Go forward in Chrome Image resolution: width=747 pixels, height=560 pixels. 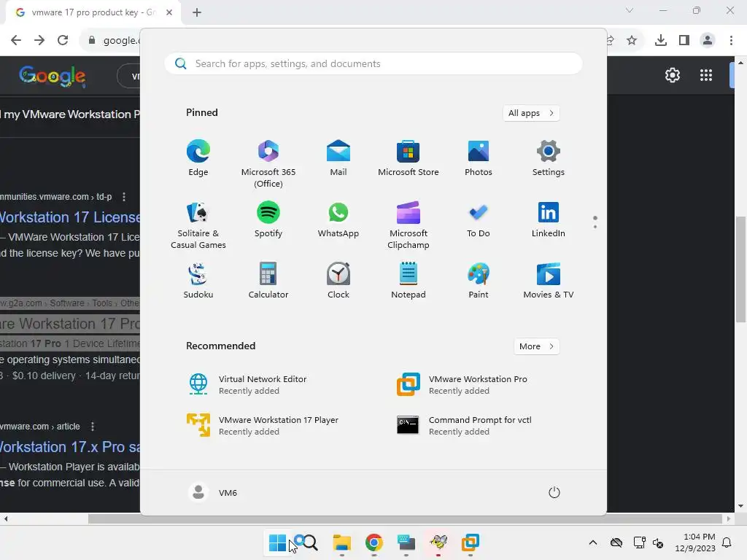[39, 40]
